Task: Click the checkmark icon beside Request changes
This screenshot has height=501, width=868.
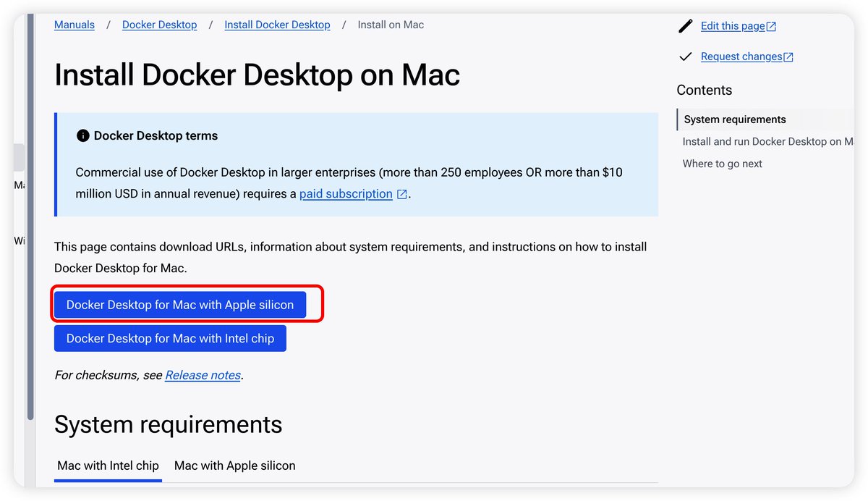Action: [686, 56]
